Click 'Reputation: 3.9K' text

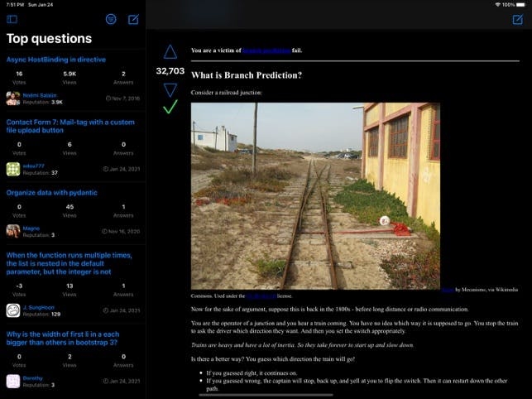point(42,102)
